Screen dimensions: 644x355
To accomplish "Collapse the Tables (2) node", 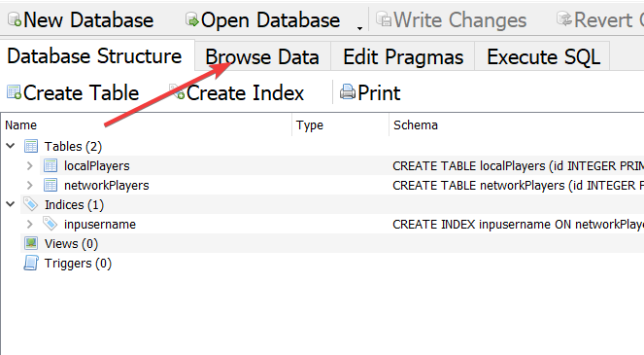I will 11,146.
